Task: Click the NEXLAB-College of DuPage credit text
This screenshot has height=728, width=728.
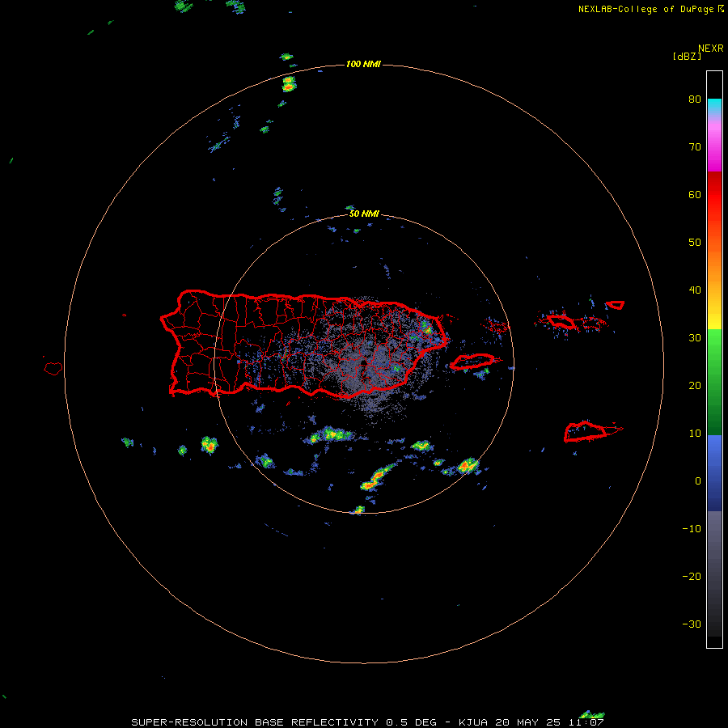Action: click(x=646, y=9)
